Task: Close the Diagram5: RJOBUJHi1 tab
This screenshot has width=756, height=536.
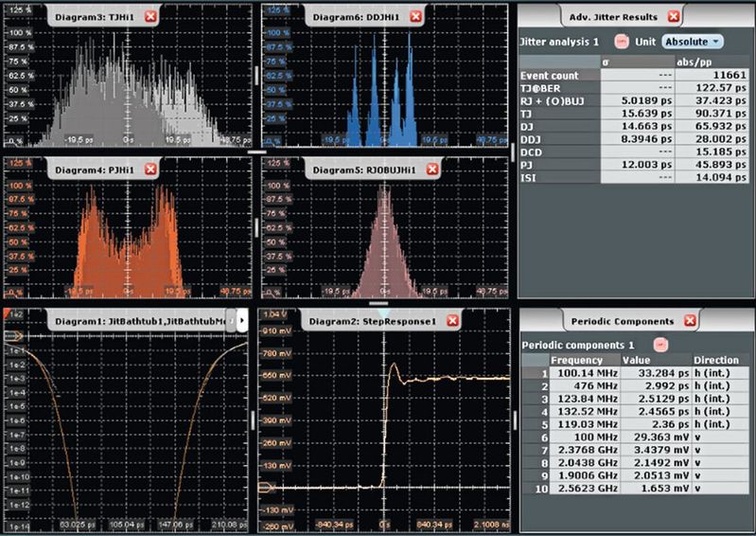Action: tap(432, 170)
